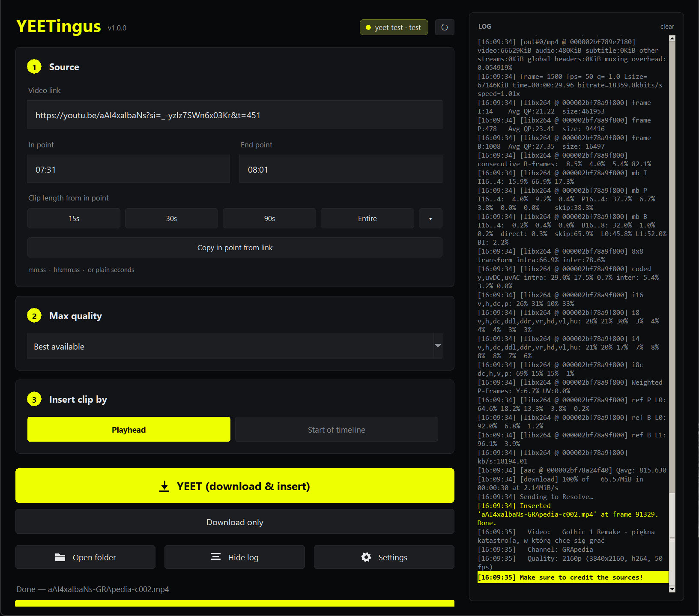Click the YEETingus app title
The height and width of the screenshot is (616, 699).
pos(59,26)
